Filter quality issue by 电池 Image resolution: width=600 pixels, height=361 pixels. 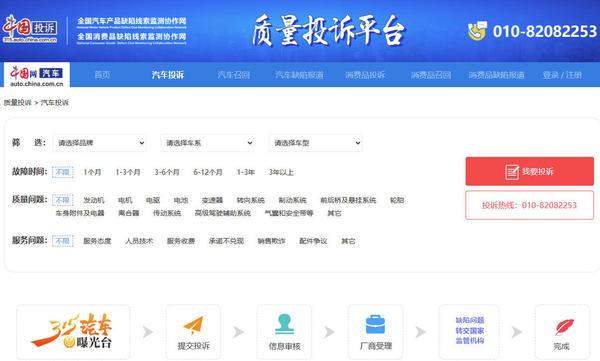(181, 200)
